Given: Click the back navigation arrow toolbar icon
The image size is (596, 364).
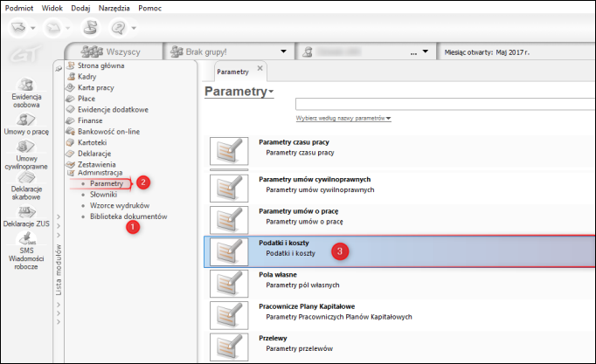Looking at the screenshot, I should (x=18, y=27).
